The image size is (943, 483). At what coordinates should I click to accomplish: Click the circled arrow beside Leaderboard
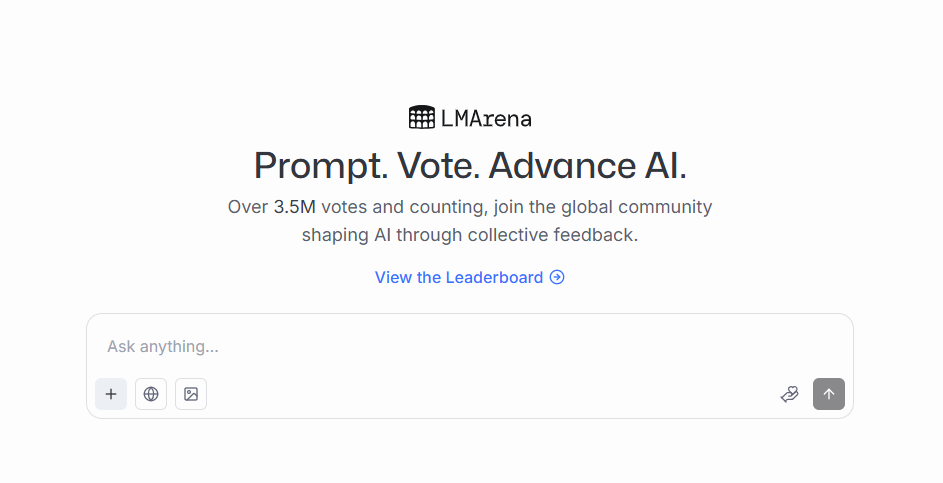tap(557, 277)
